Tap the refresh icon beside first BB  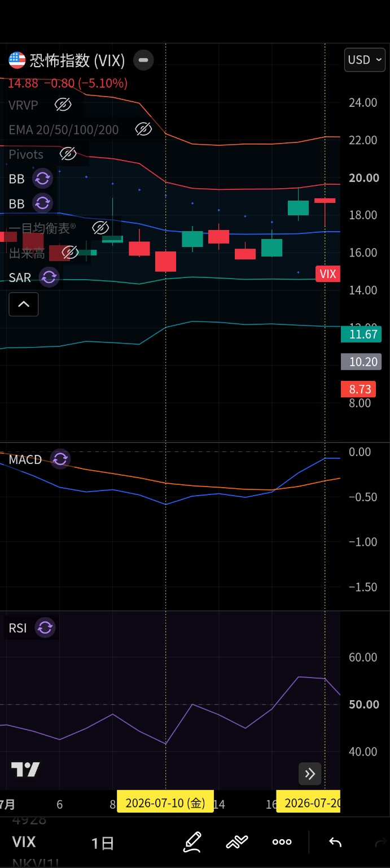43,179
